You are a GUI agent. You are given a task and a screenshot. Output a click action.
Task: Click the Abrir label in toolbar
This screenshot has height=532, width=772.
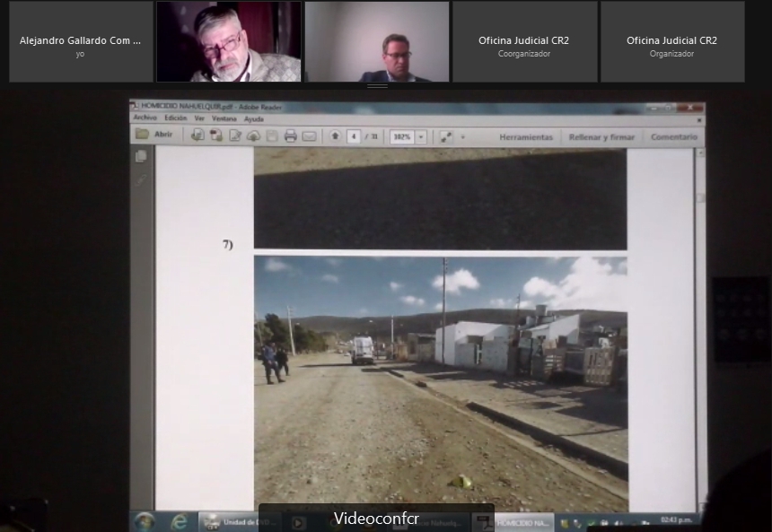(163, 134)
